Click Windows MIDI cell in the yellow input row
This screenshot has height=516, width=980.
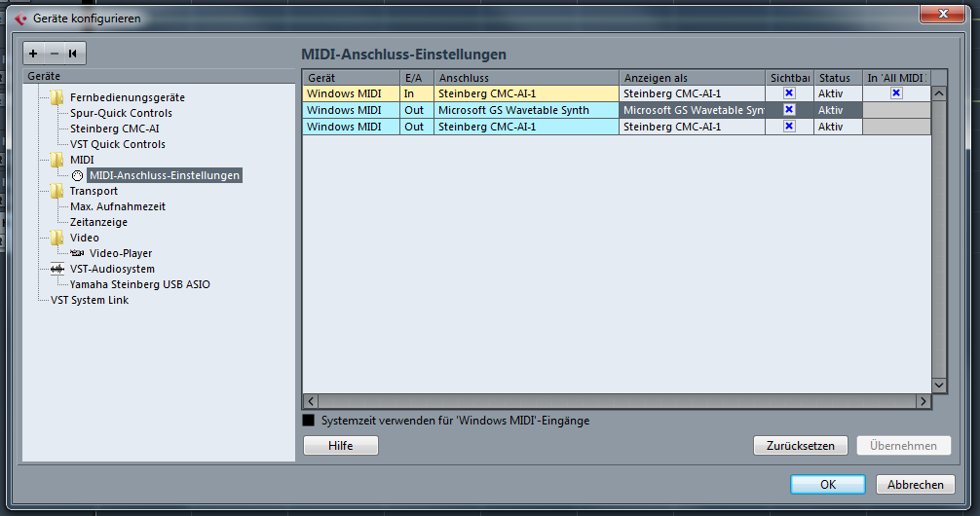tap(352, 93)
